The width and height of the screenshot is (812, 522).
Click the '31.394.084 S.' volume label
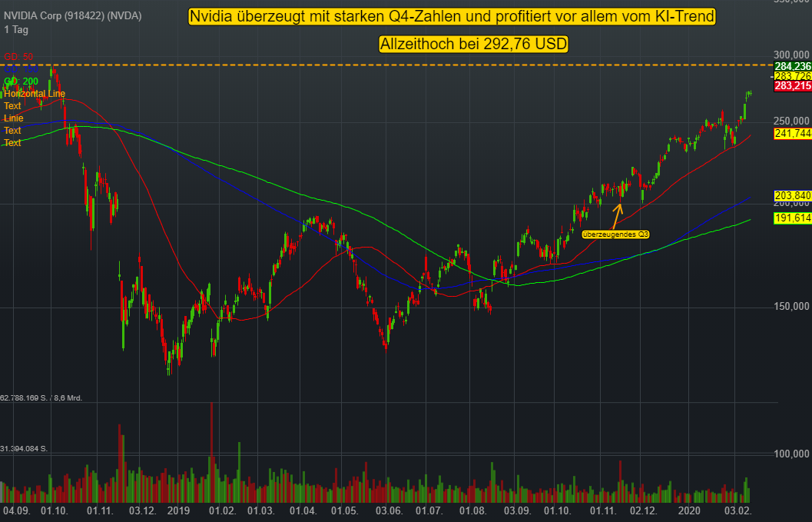[x=24, y=449]
